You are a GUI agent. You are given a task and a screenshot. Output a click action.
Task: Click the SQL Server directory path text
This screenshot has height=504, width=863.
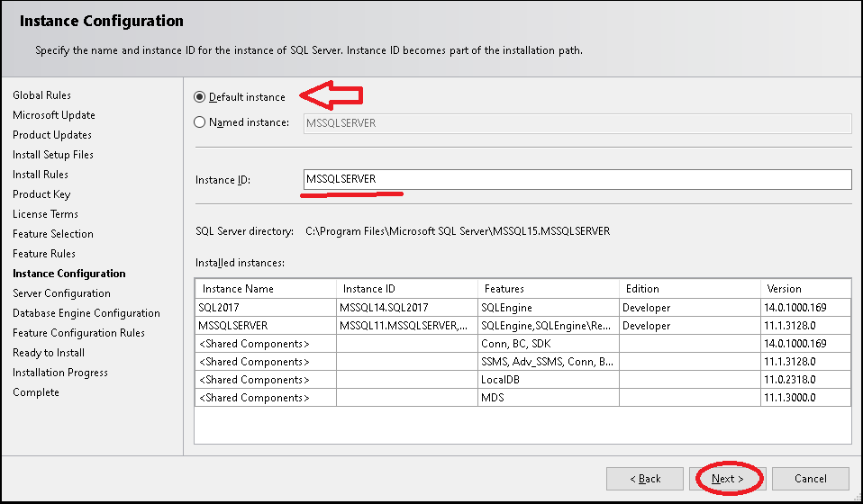(458, 231)
